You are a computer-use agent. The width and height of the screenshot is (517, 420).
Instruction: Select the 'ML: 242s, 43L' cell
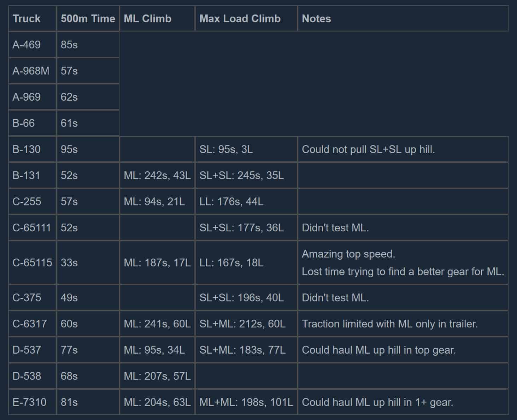(x=157, y=176)
